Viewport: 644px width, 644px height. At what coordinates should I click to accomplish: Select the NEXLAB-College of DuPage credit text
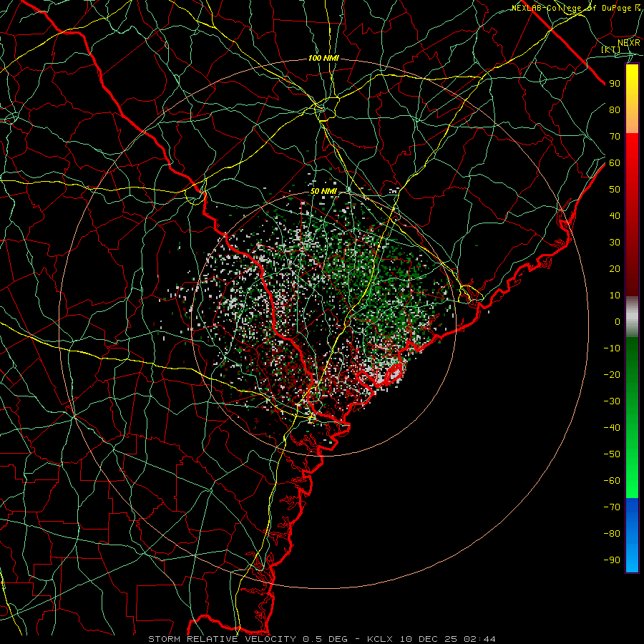point(576,8)
